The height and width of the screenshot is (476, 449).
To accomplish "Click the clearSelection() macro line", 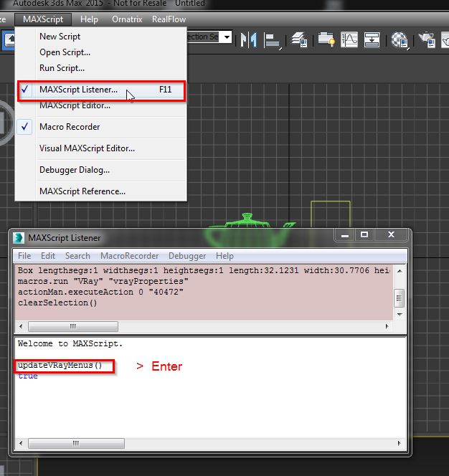I will [x=57, y=303].
